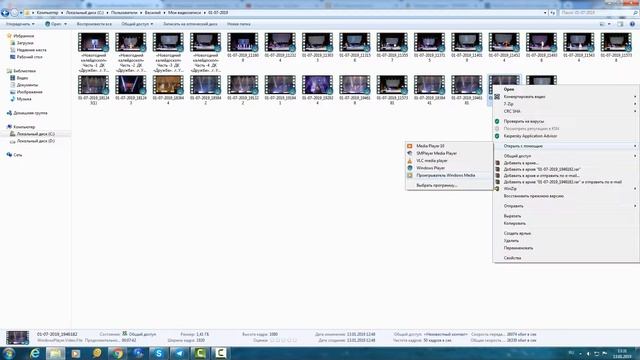This screenshot has width=640, height=360.
Task: Click the change view icon in toolbar
Action: (603, 24)
